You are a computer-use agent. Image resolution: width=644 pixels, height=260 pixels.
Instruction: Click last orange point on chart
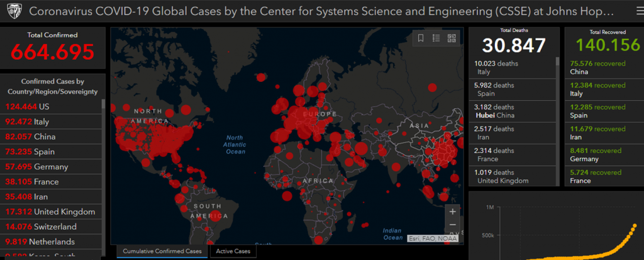pos(634,225)
